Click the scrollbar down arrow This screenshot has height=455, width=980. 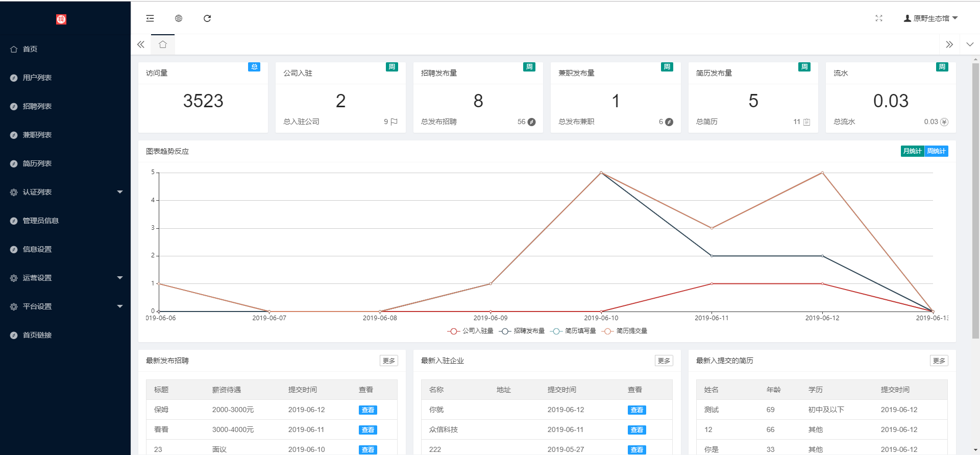click(976, 450)
